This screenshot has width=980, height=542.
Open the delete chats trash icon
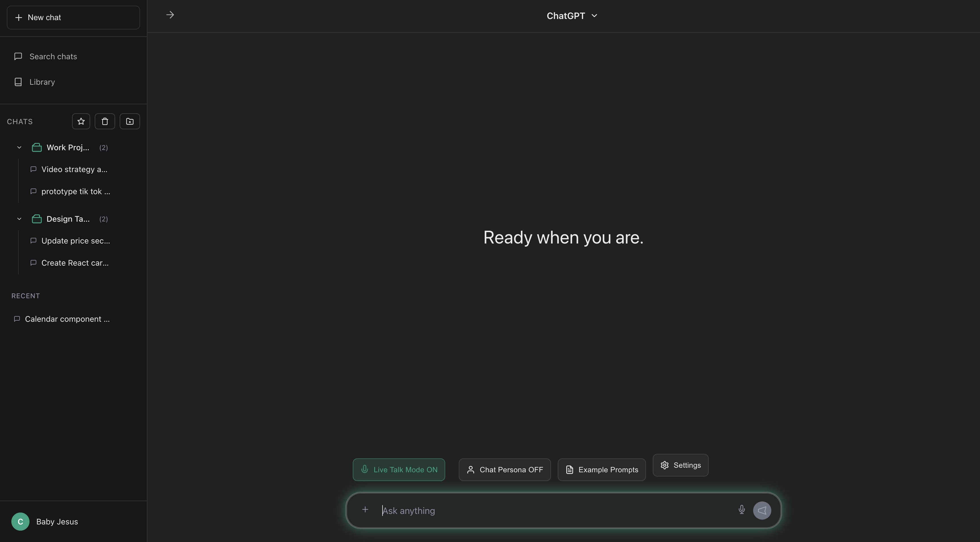(105, 121)
